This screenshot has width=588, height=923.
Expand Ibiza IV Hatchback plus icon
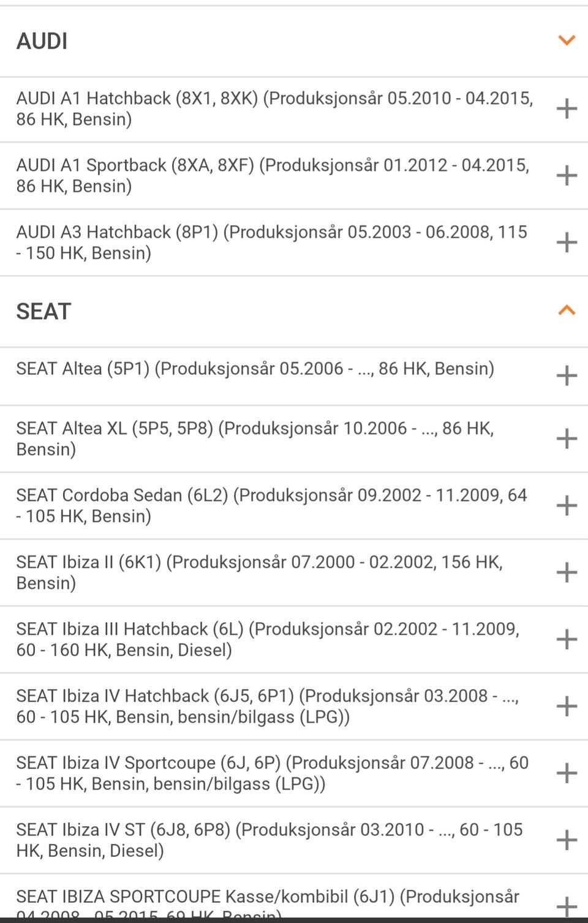(x=567, y=706)
